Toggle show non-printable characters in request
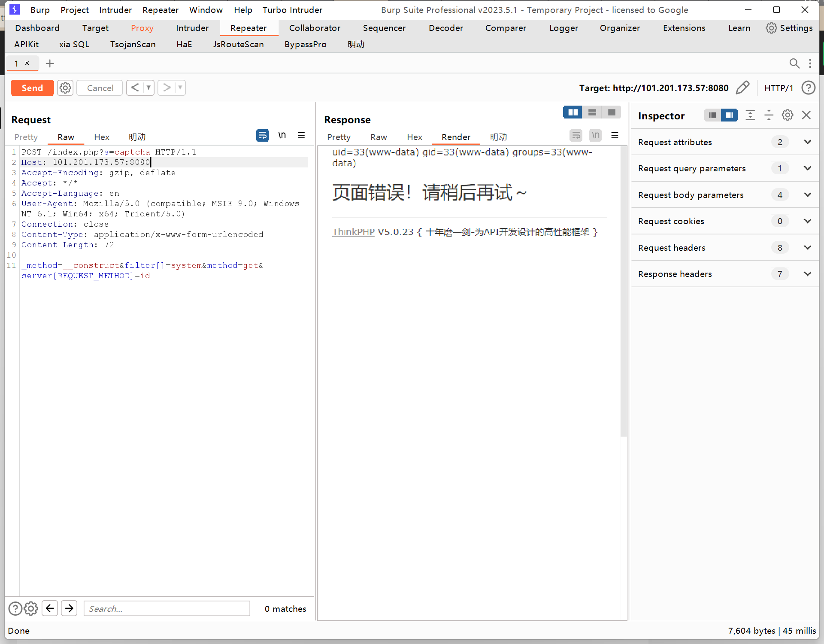 coord(282,136)
